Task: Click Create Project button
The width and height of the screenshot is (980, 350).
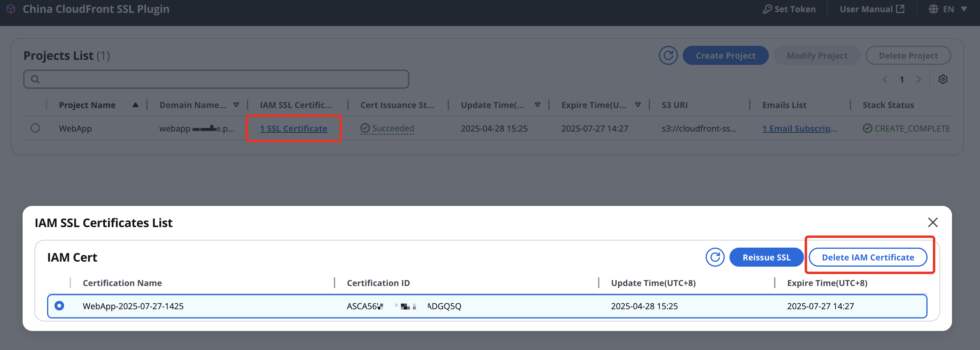Action: click(x=726, y=55)
